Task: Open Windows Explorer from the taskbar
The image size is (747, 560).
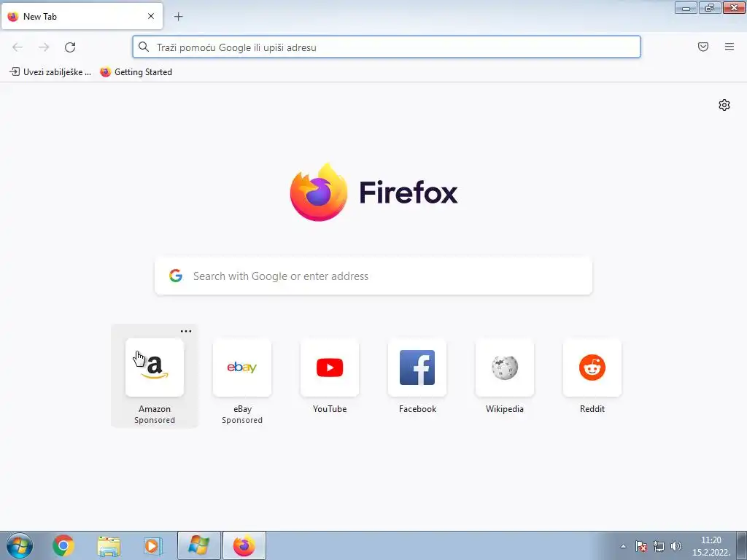Action: [x=109, y=545]
